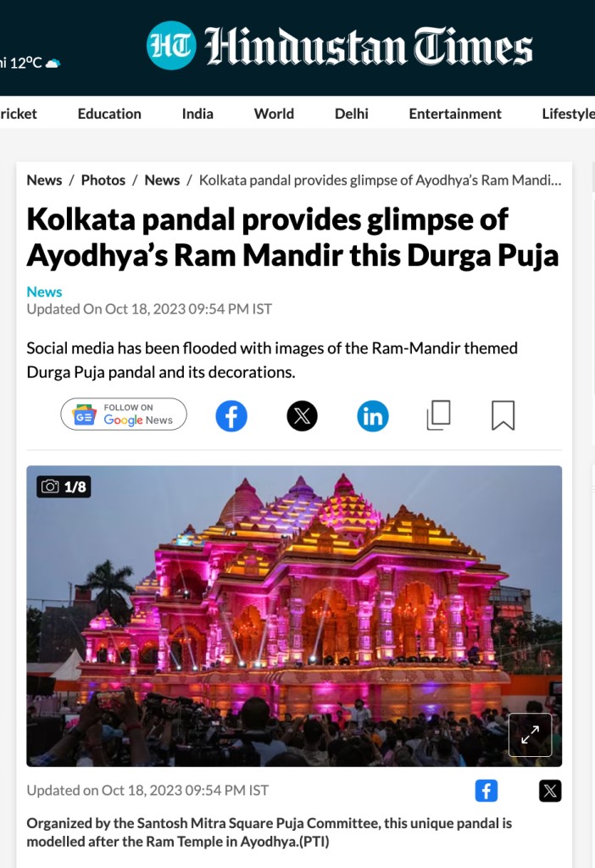
Task: Open the India section
Action: coord(197,114)
